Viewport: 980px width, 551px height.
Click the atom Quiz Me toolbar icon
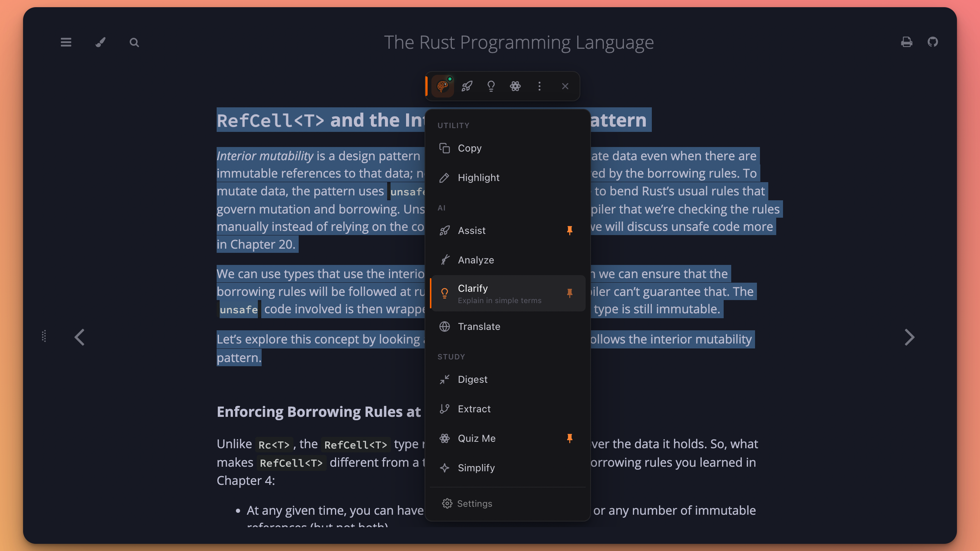click(515, 86)
